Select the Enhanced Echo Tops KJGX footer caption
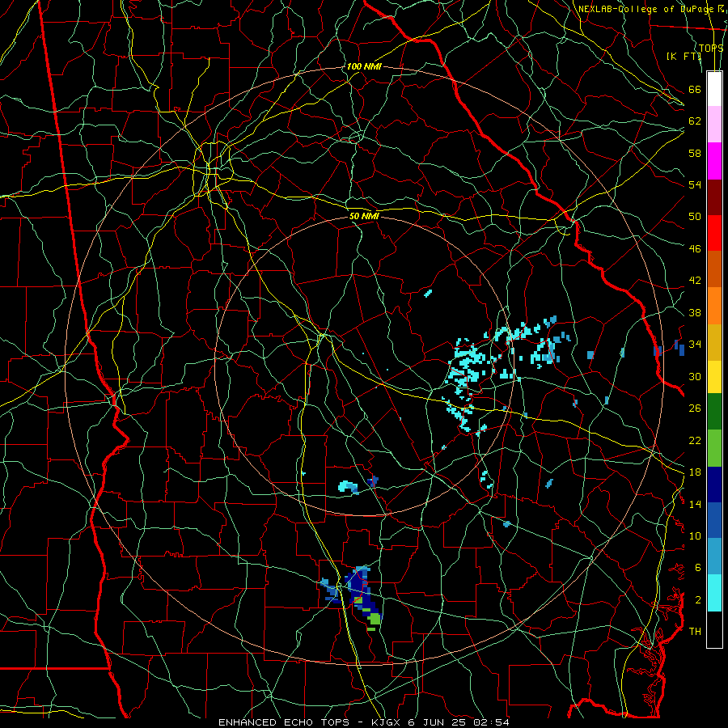Image resolution: width=728 pixels, height=728 pixels. point(364,722)
